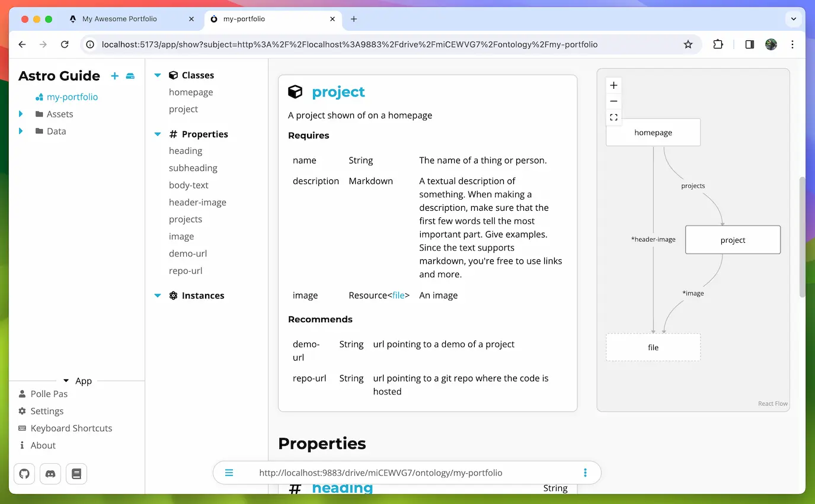Open the Discord icon link

click(50, 474)
